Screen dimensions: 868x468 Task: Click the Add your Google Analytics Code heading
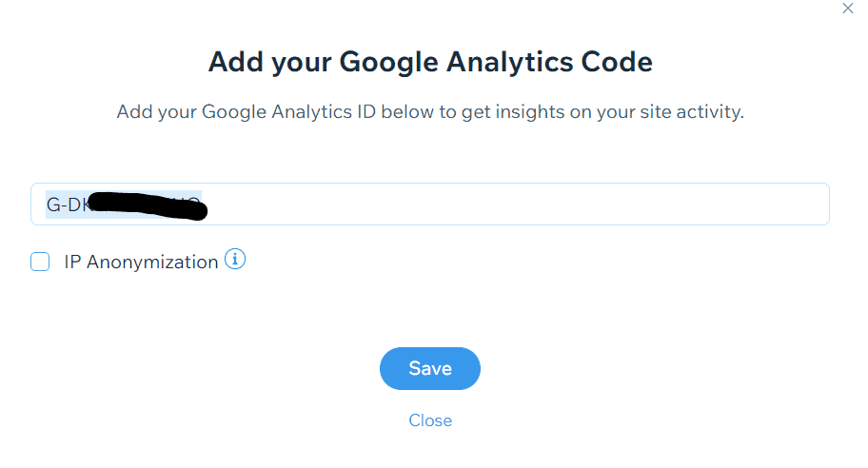[430, 62]
